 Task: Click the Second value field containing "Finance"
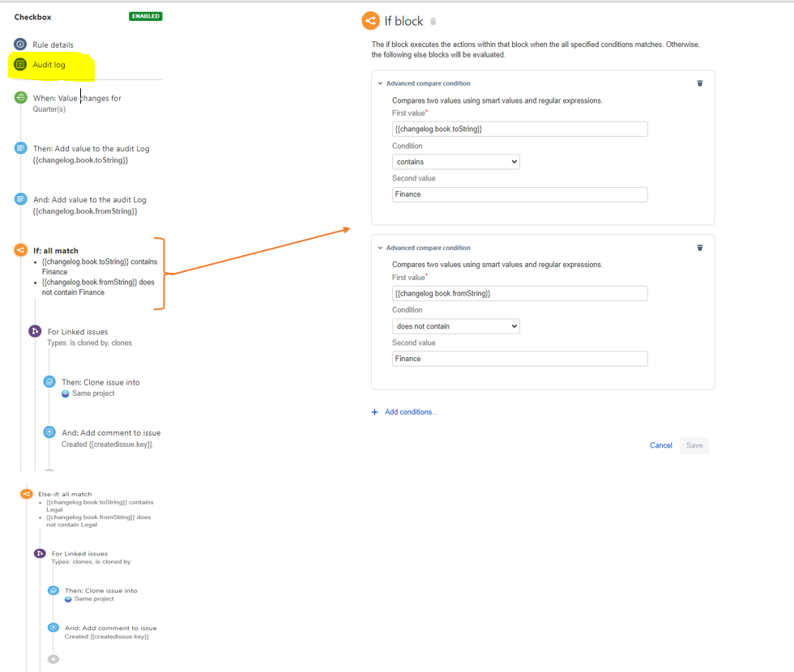click(x=519, y=194)
